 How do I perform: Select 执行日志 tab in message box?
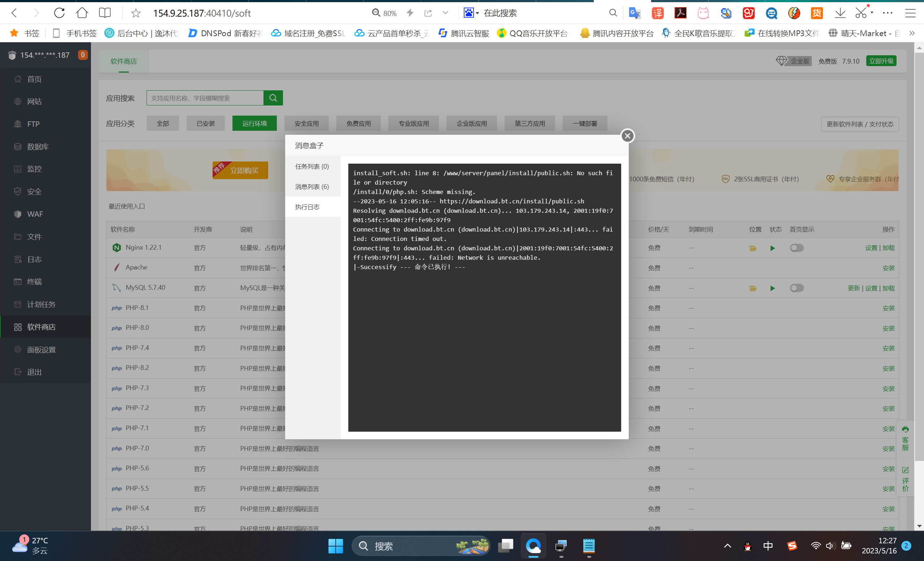(x=312, y=207)
